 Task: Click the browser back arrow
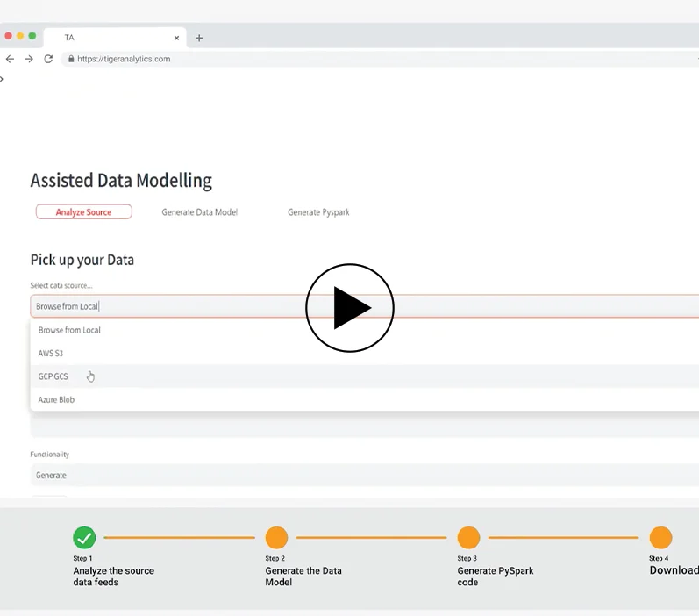click(11, 59)
